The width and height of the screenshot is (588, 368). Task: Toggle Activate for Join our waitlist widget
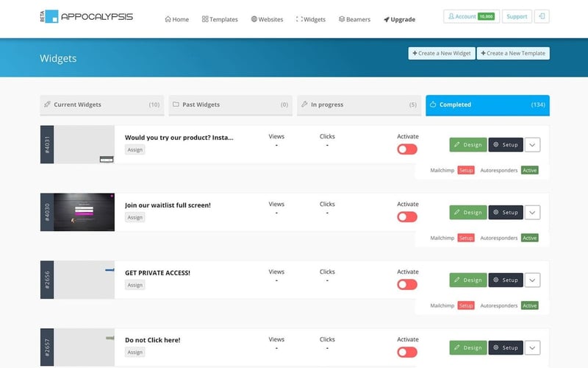pyautogui.click(x=407, y=217)
